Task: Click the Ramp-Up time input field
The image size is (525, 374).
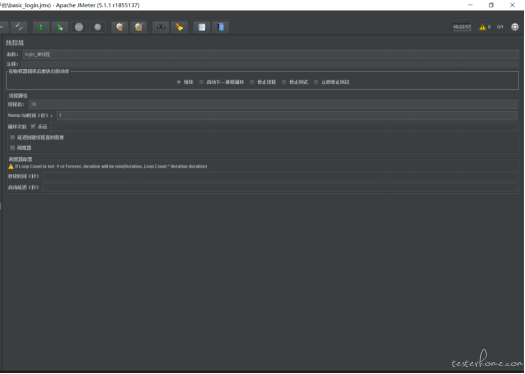Action: [287, 116]
